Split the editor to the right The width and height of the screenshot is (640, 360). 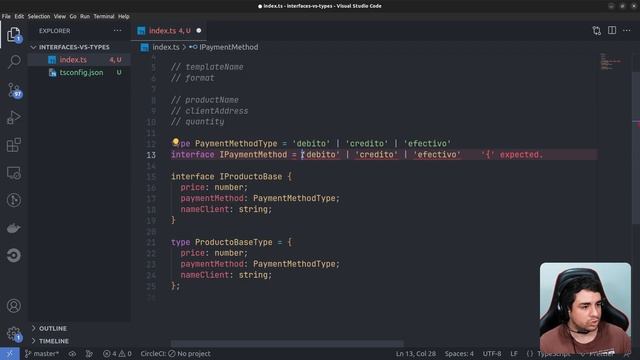[612, 30]
